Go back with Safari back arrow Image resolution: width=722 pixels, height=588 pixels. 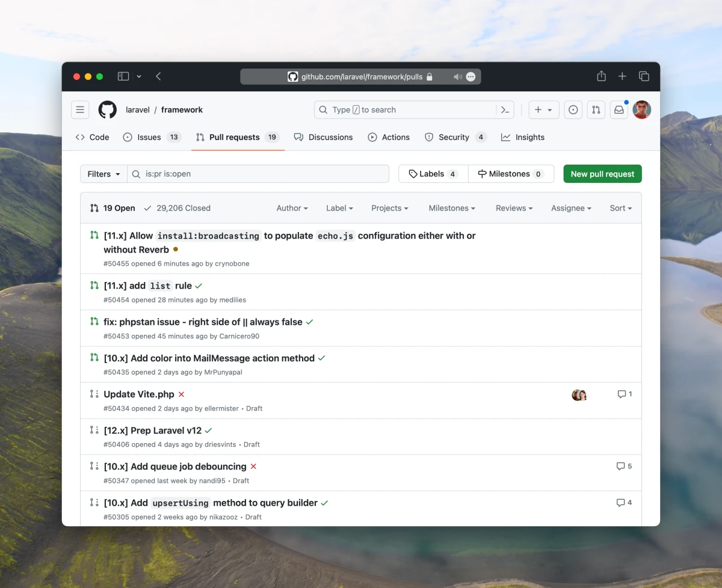[x=158, y=76]
